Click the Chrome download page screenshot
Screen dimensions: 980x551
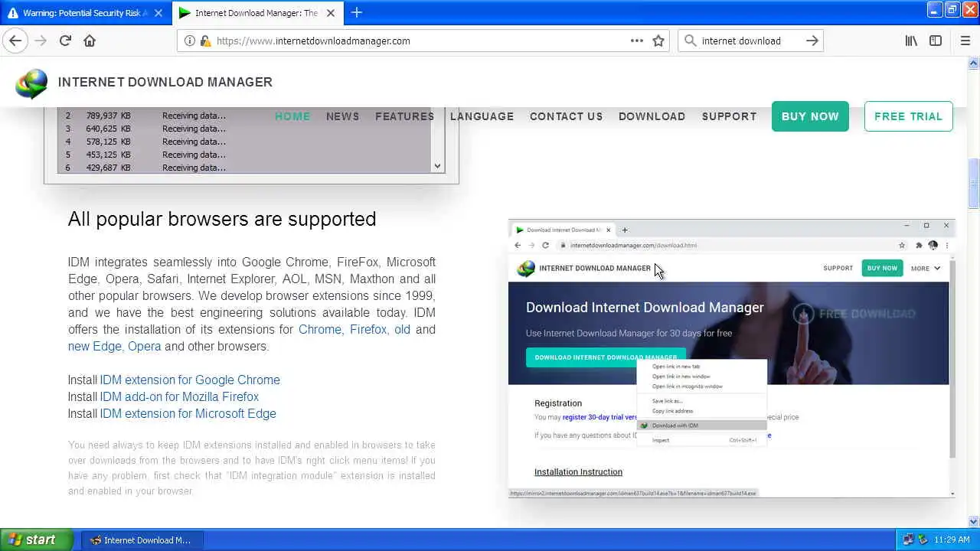[731, 358]
